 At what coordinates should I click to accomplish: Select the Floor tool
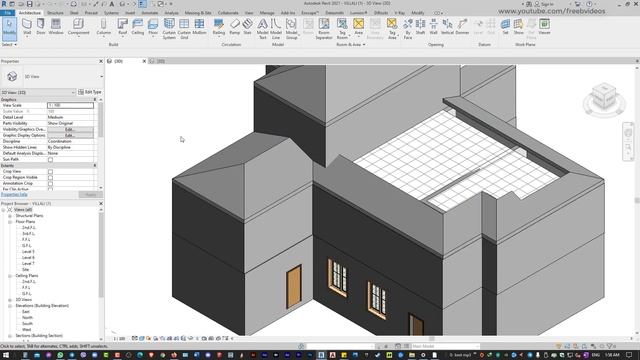click(153, 27)
